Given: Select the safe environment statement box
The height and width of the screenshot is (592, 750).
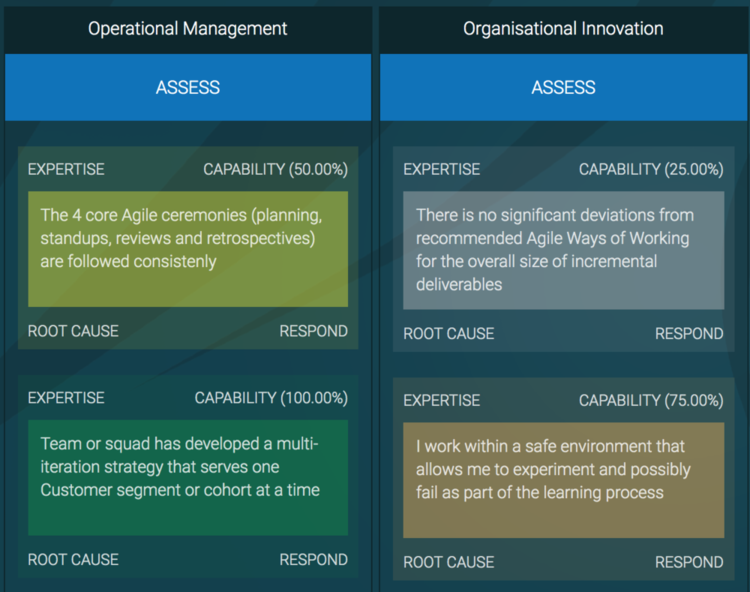Looking at the screenshot, I should pos(563,480).
